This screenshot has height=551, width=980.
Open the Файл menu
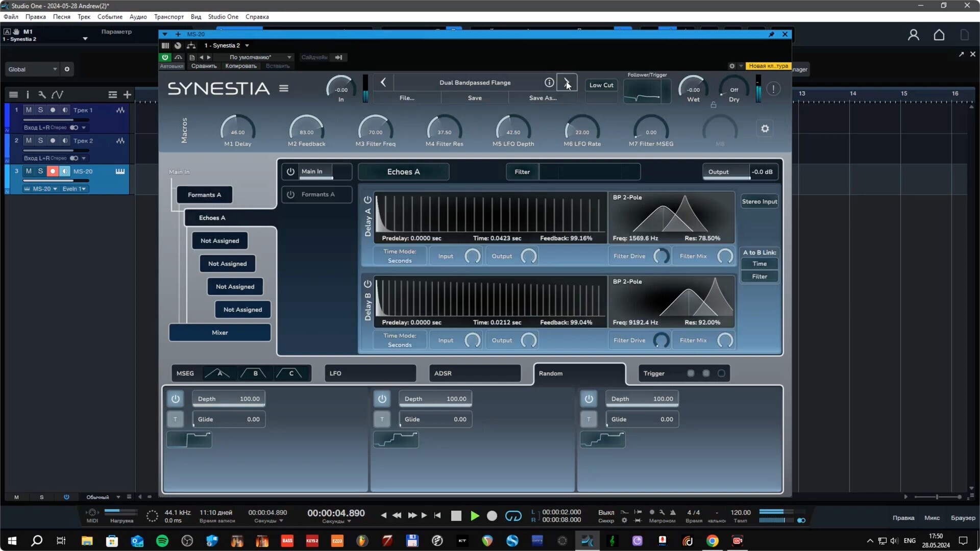point(11,16)
